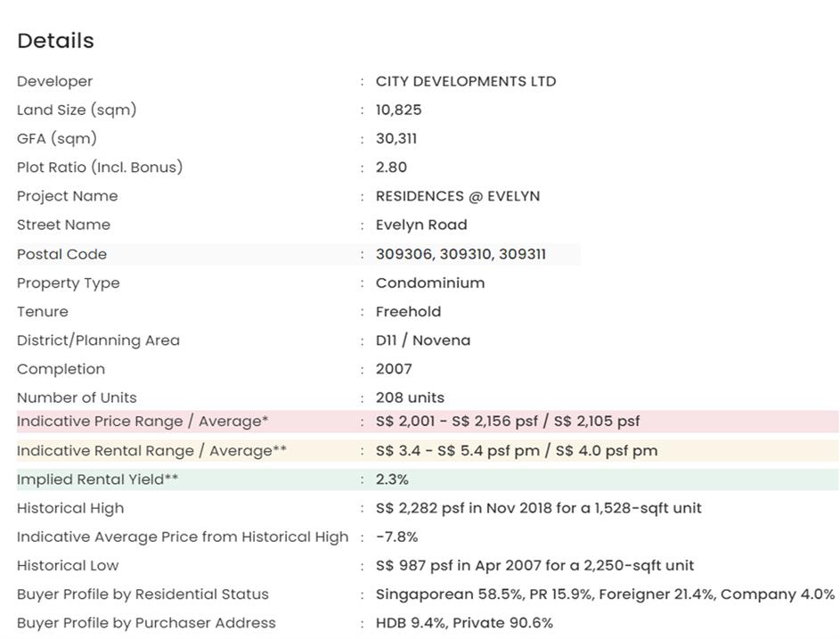
Task: Click the Indicative Rental Range value row
Action: 516,450
